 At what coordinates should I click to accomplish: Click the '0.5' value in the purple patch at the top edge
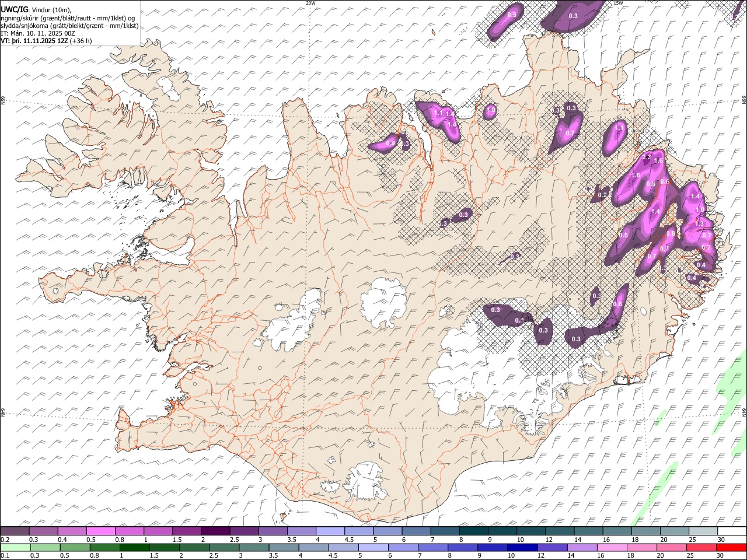point(512,14)
